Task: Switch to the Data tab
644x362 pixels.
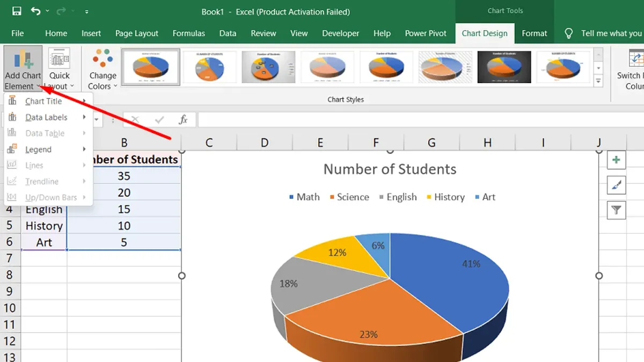Action: tap(228, 33)
